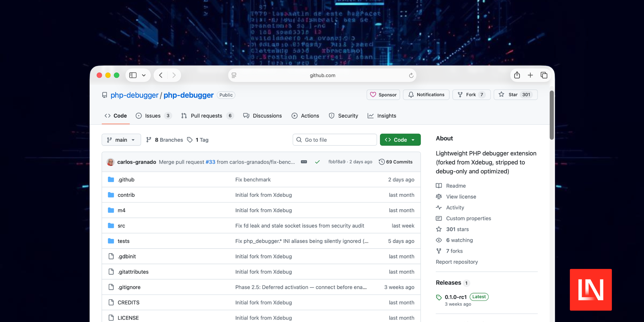644x322 pixels.
Task: Click the 69 Commits history clock icon
Action: pos(381,162)
